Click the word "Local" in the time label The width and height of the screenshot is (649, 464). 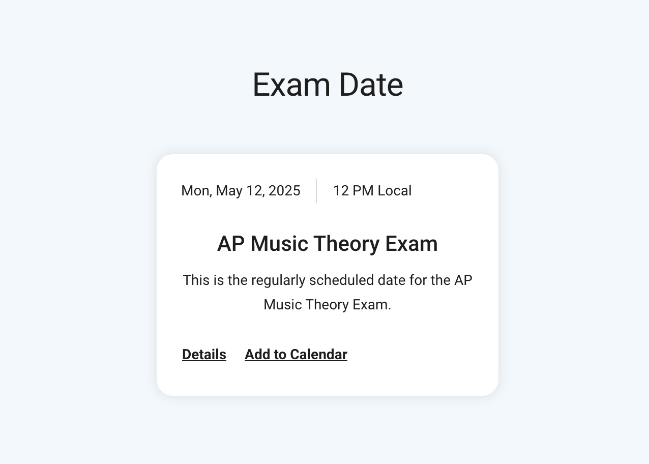pos(395,190)
